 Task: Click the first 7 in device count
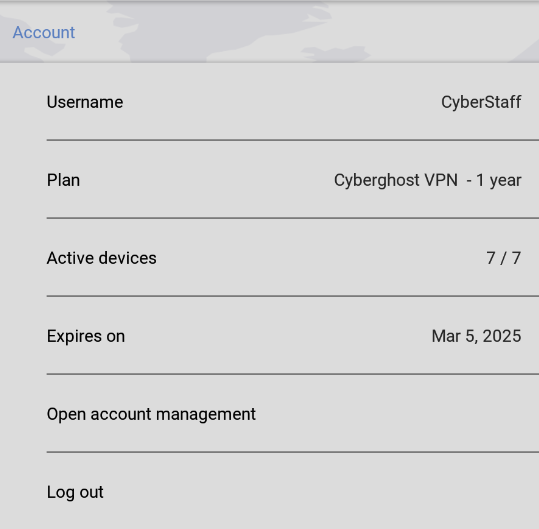pos(491,258)
